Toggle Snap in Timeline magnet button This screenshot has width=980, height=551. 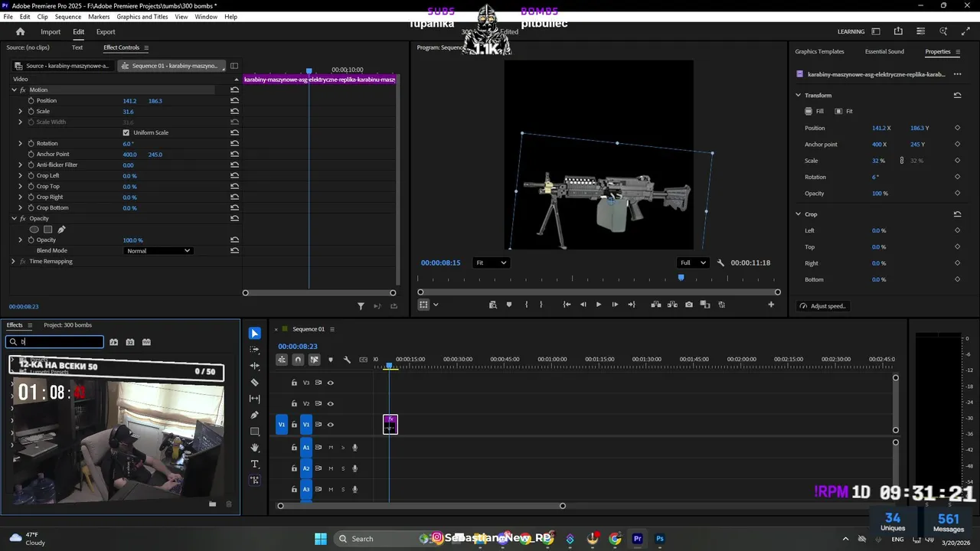tap(298, 360)
